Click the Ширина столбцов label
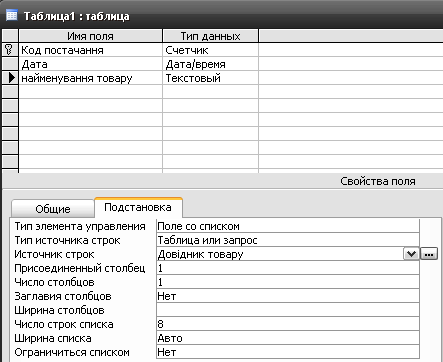 click(59, 310)
